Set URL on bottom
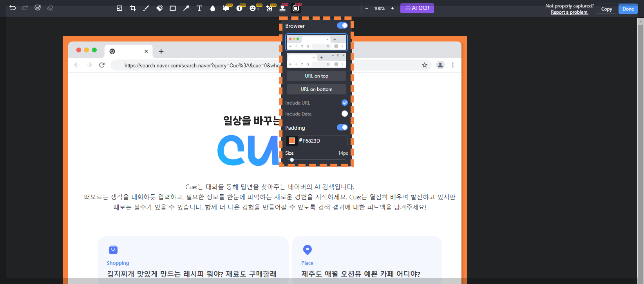The height and width of the screenshot is (284, 644). click(x=317, y=89)
